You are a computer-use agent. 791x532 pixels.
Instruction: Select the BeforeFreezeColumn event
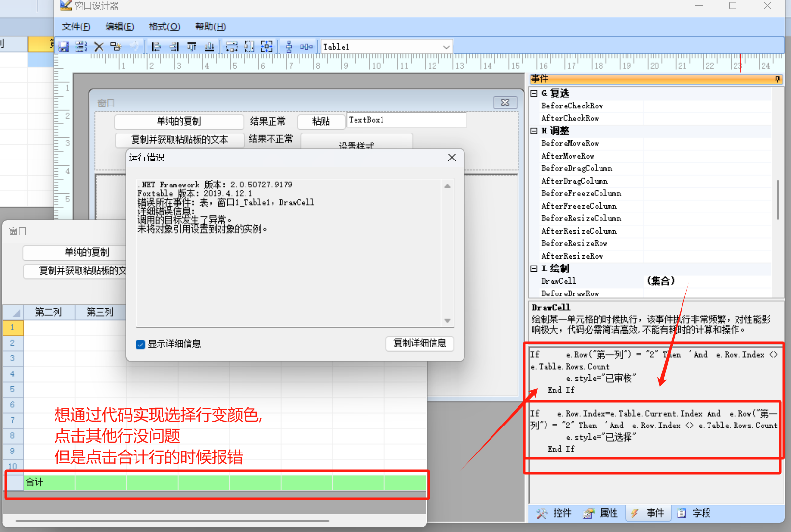(581, 193)
